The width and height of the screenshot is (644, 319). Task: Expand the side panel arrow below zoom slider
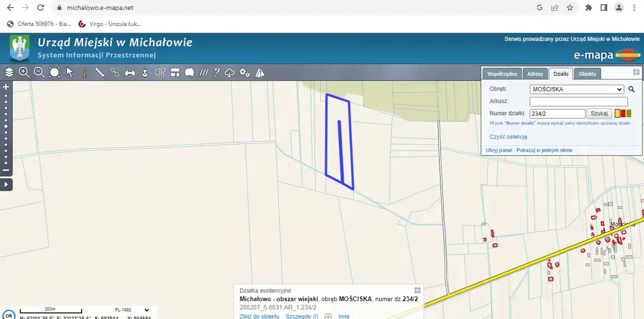click(6, 184)
